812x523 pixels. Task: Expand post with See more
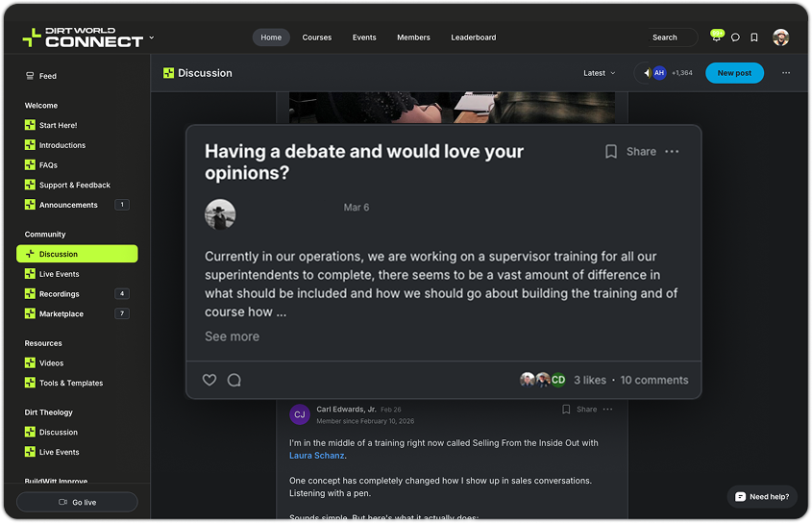click(232, 336)
